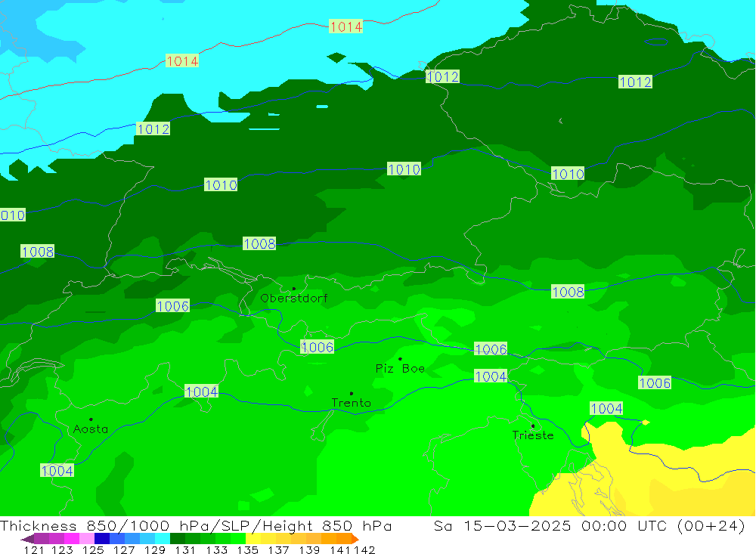Click the purple left arrow tip of the color scale
This screenshot has height=554, width=756.
coord(27,539)
